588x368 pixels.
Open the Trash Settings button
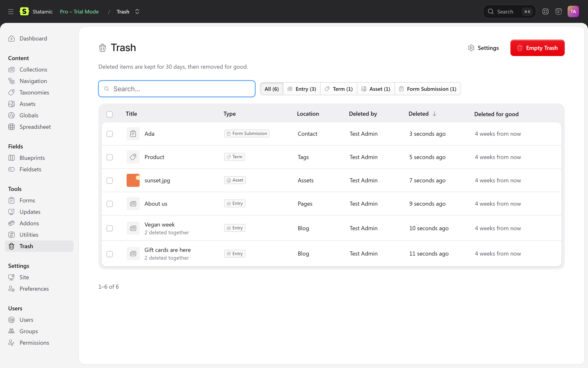[x=483, y=48]
